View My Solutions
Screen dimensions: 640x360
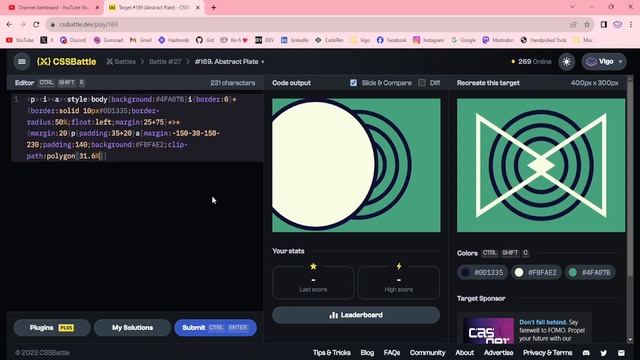(132, 328)
